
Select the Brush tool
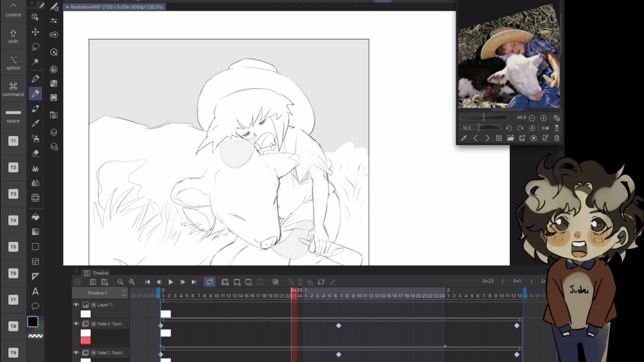pos(35,109)
